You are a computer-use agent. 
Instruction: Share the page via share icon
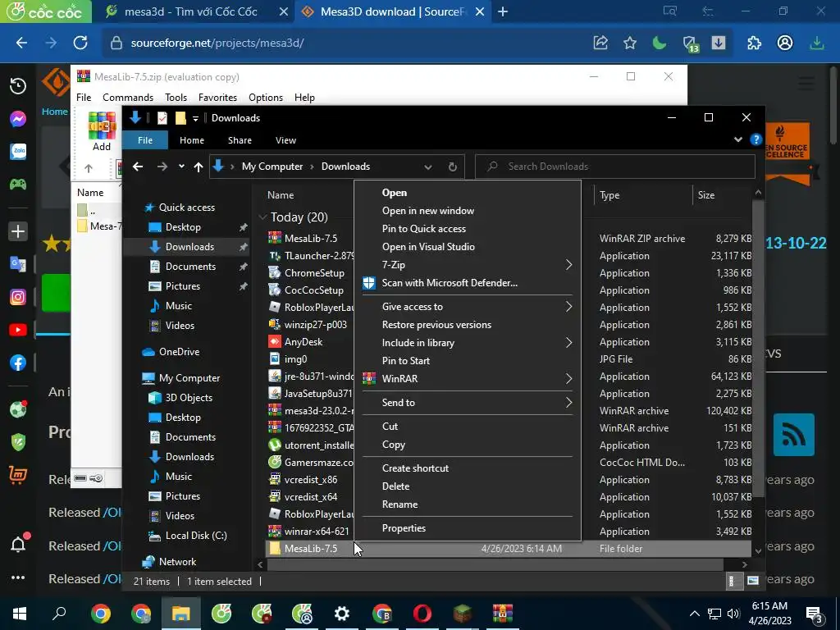[600, 43]
